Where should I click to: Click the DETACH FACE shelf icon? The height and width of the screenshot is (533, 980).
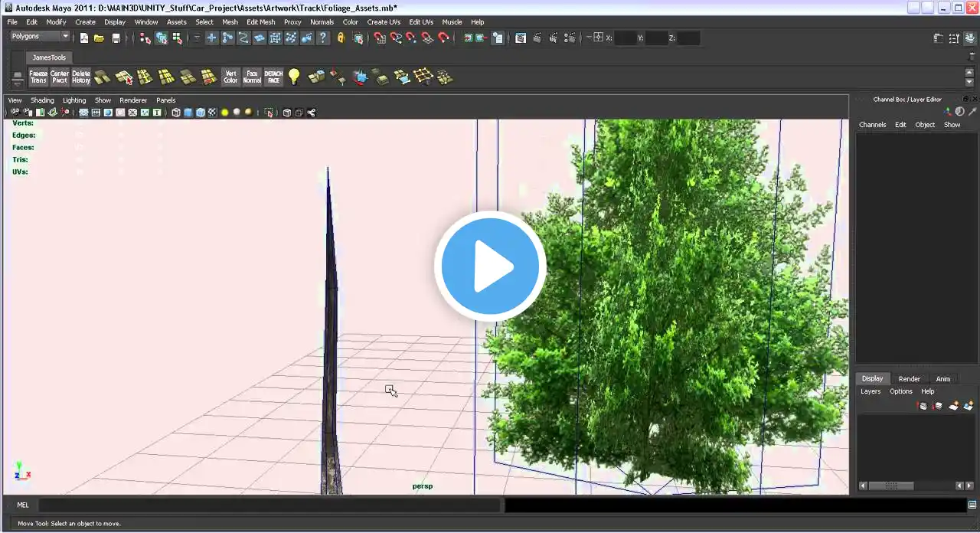pos(273,77)
